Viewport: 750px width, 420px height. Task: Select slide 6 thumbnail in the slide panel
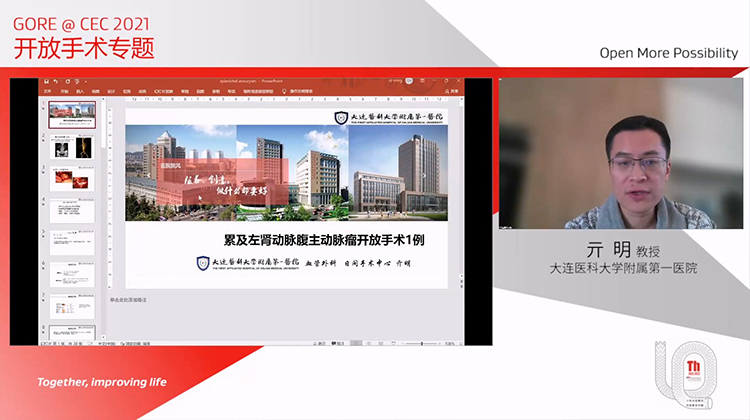click(x=72, y=275)
